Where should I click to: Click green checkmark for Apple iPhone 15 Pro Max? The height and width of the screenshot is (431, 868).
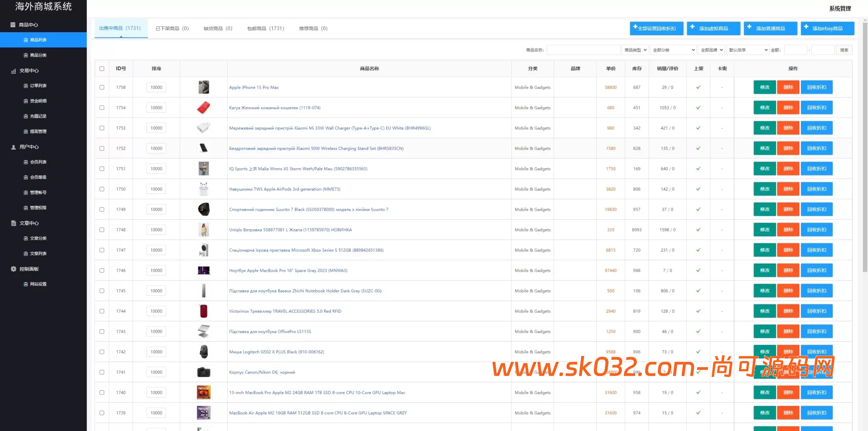coord(698,87)
